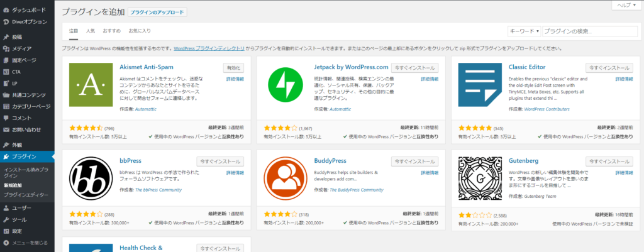644x252 pixels.
Task: Click the Akismet Anti-Spam plugin logo
Action: pos(91,85)
